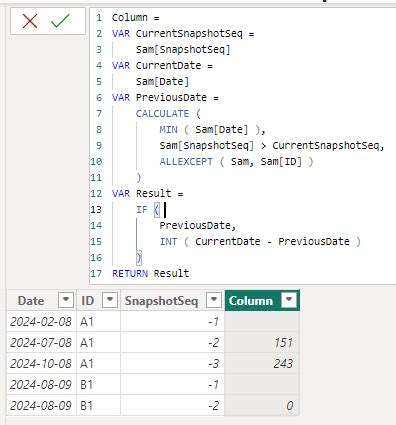
Task: Click the Column value 0
Action: click(262, 406)
